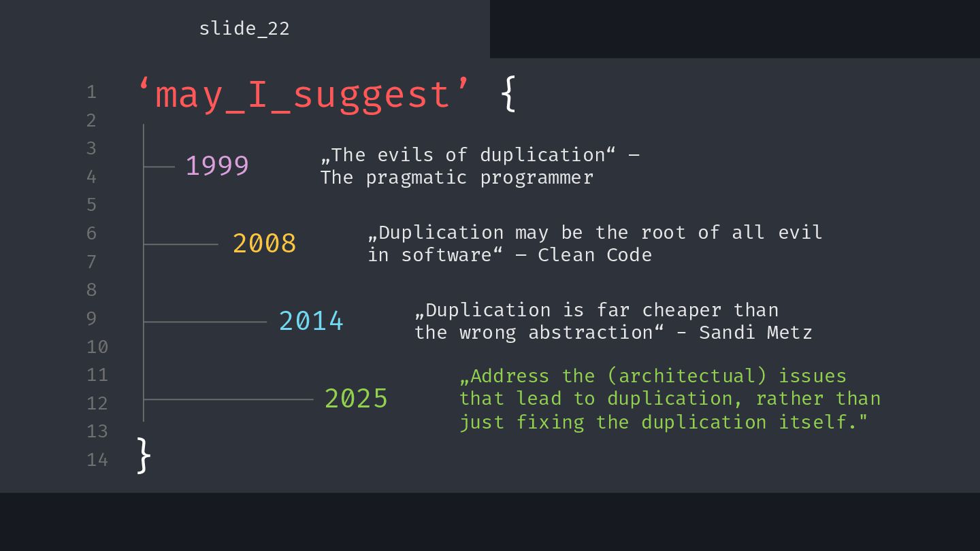Click the empty dark tab bar area
Viewport: 980px width, 551px height.
point(735,29)
